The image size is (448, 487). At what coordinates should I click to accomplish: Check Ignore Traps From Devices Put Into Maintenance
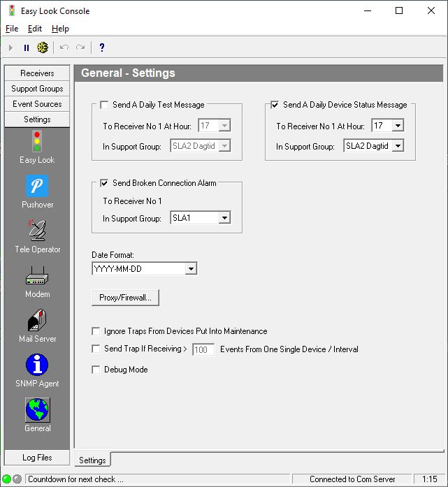96,331
